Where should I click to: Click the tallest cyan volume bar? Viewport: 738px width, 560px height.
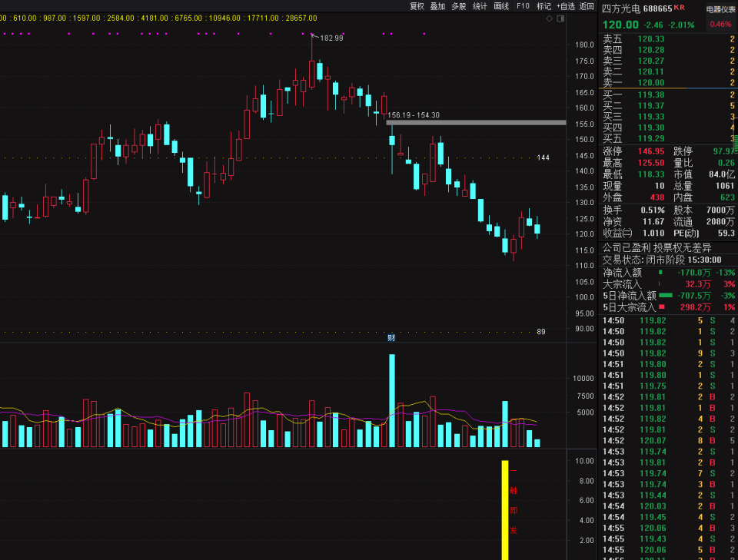(x=391, y=401)
